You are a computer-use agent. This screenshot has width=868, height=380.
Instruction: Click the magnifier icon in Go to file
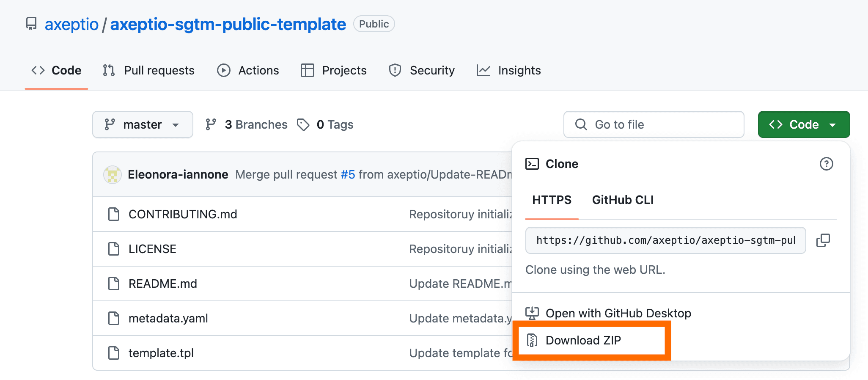coord(581,124)
